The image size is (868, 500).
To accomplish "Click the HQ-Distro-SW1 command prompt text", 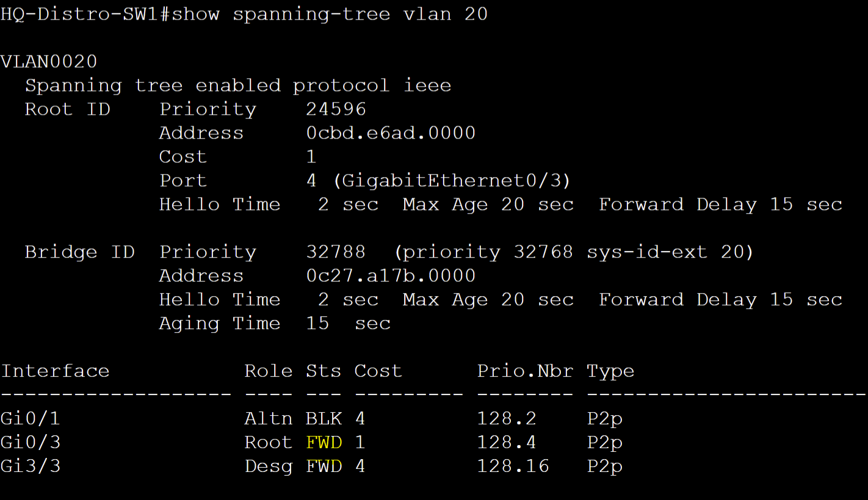I will click(85, 14).
